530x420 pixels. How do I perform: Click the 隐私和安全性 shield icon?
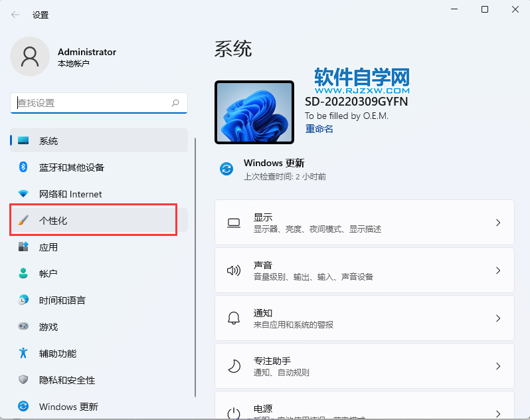pos(23,380)
